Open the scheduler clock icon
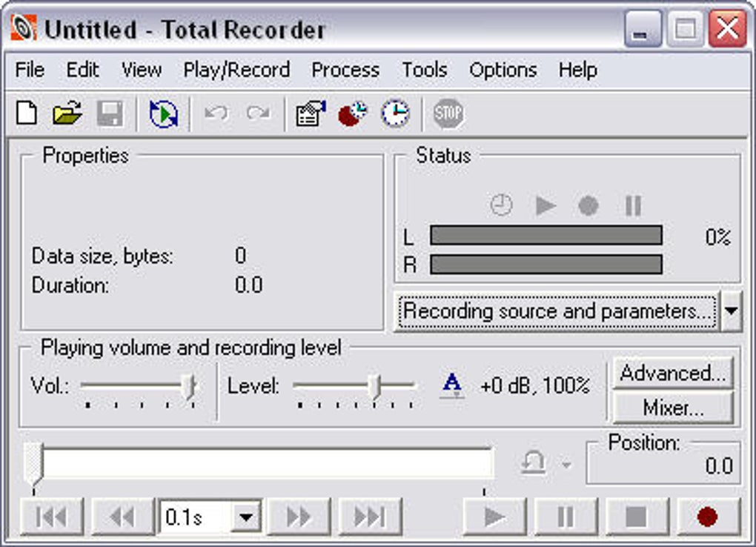756x547 pixels. tap(395, 113)
